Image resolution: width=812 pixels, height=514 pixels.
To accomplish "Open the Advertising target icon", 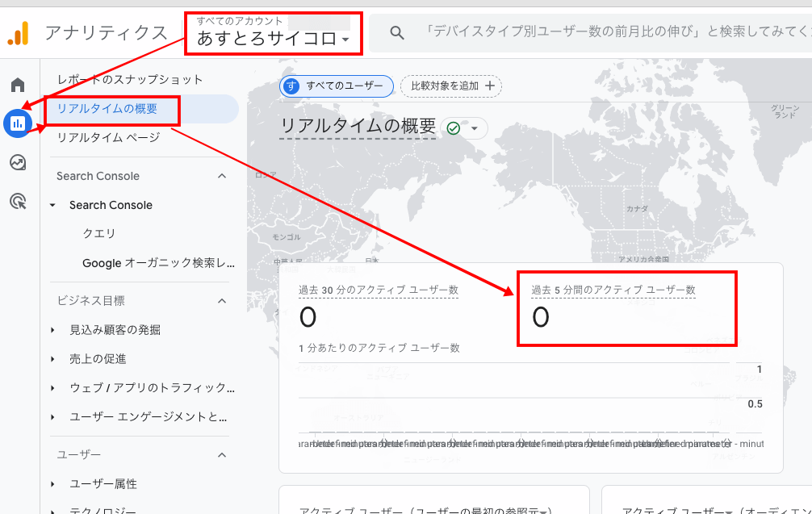I will (x=18, y=201).
